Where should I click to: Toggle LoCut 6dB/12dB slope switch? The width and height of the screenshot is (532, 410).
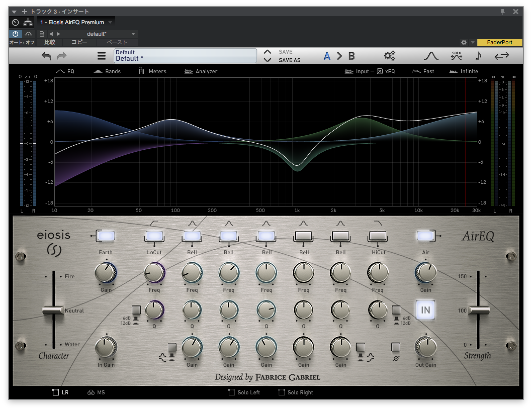[x=136, y=310]
